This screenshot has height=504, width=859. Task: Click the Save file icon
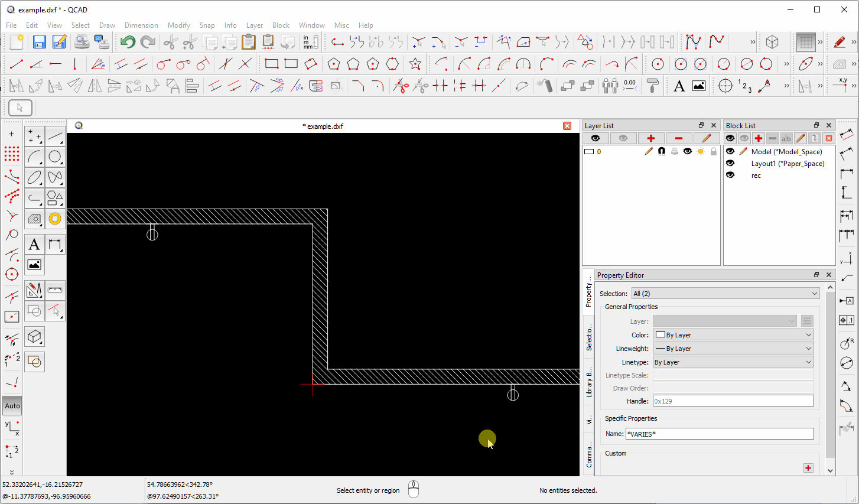click(39, 42)
